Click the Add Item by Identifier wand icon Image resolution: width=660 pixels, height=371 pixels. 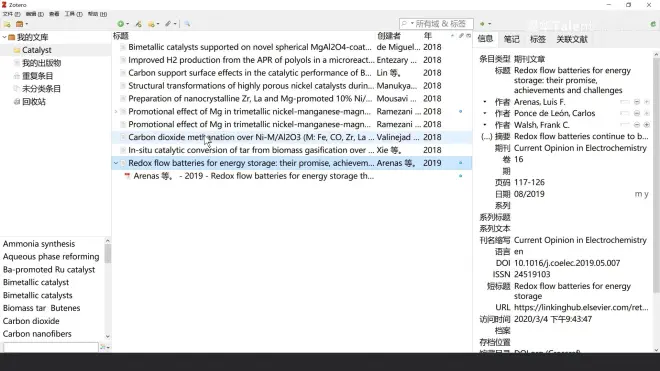(x=138, y=24)
